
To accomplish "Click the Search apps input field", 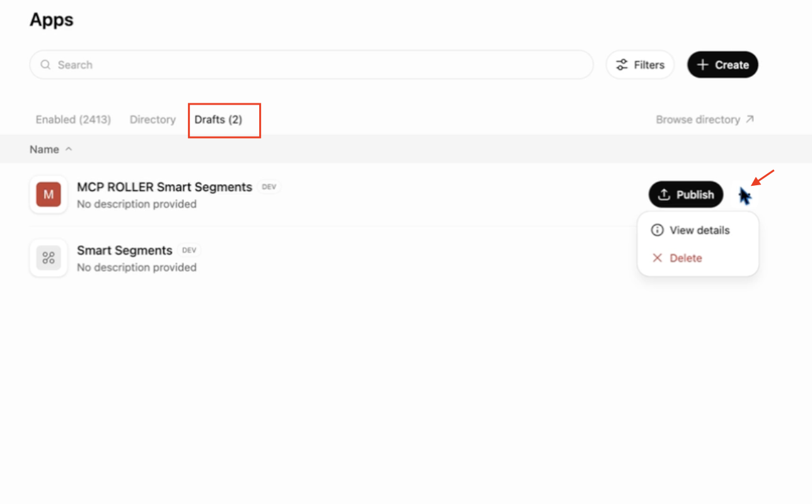I will click(311, 65).
